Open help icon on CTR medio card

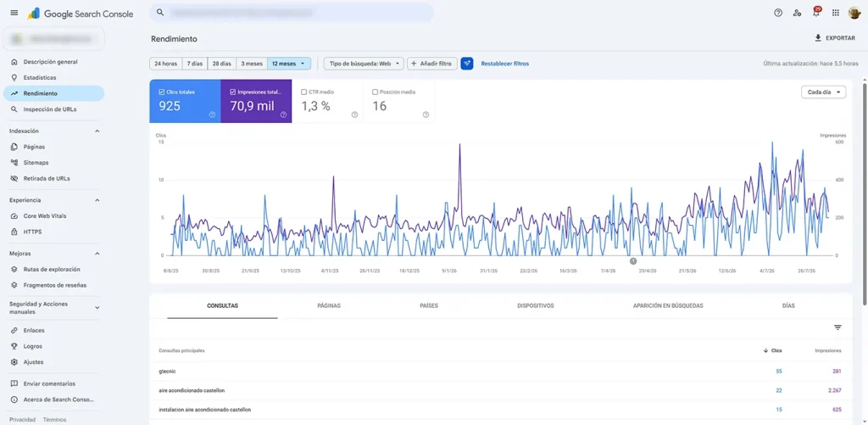click(x=354, y=115)
